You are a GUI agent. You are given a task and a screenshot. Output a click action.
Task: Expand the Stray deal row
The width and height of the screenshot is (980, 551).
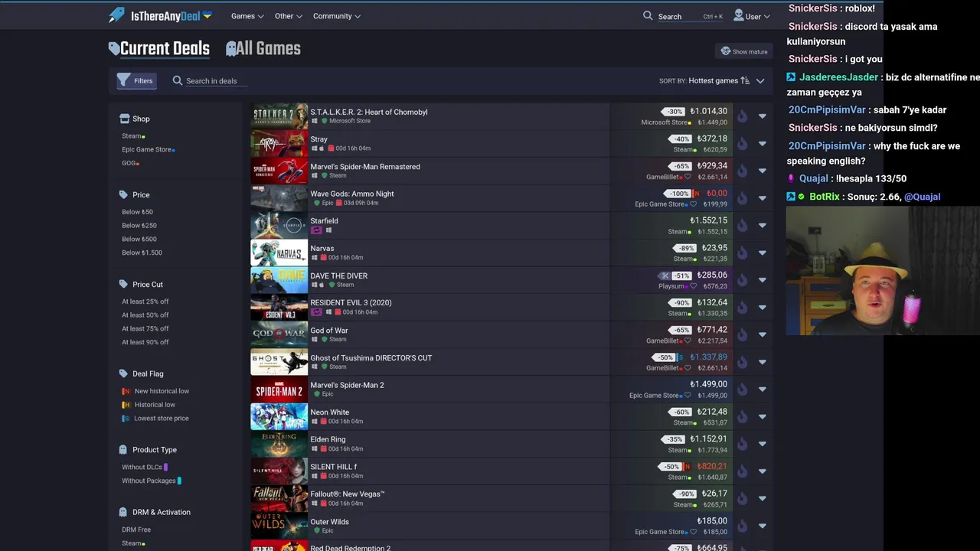(x=762, y=143)
